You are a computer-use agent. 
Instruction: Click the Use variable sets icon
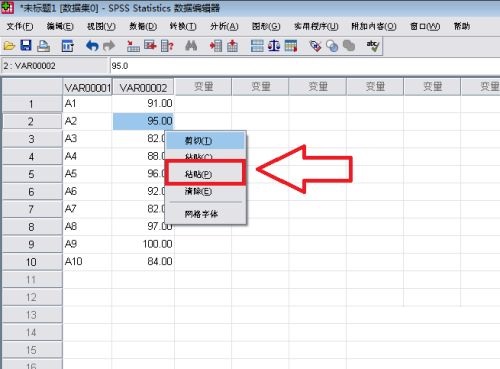(332, 46)
